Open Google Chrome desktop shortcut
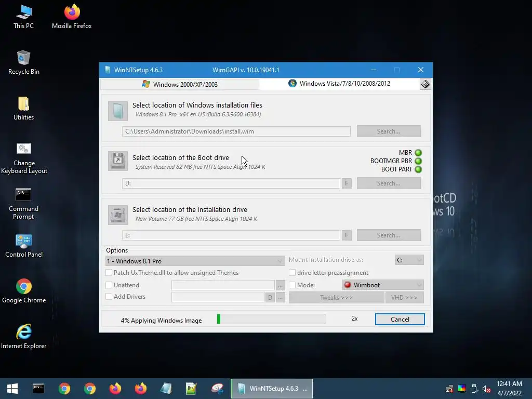This screenshot has width=532, height=399. point(24,291)
